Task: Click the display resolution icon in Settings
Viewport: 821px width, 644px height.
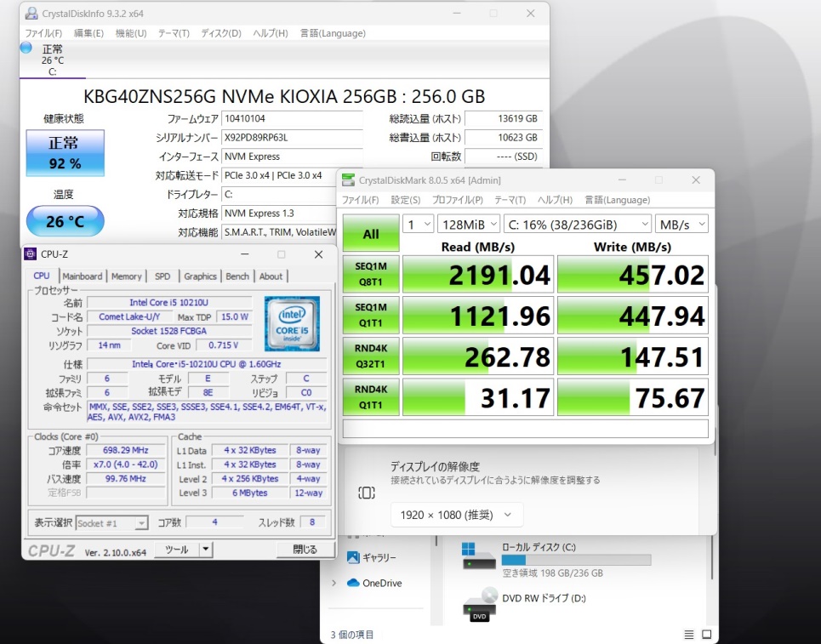Action: click(367, 493)
